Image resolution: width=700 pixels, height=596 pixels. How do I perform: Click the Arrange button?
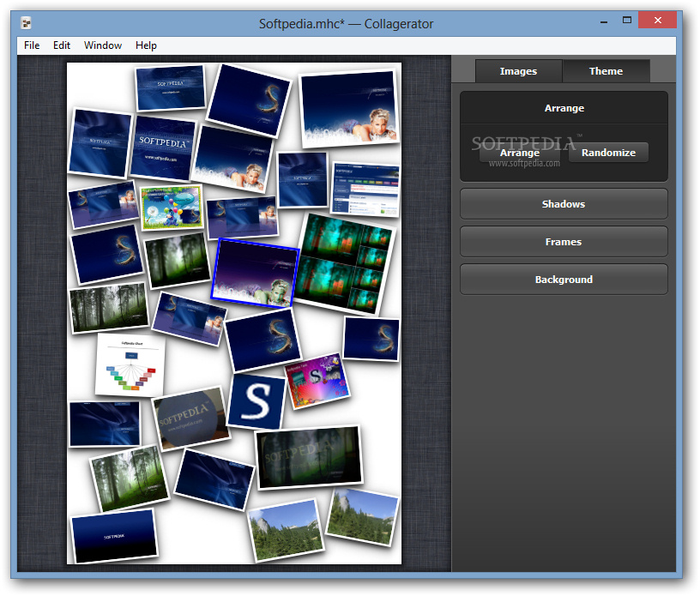point(520,153)
